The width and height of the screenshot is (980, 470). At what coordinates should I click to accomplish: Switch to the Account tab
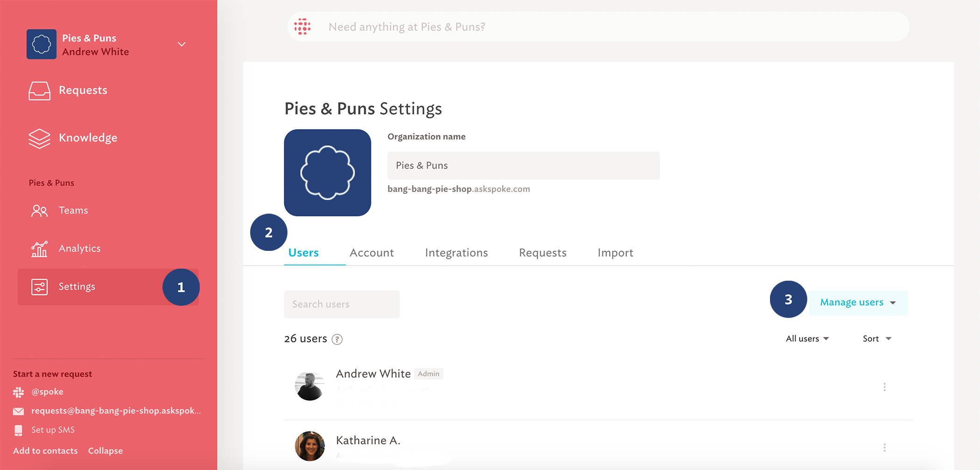point(371,253)
